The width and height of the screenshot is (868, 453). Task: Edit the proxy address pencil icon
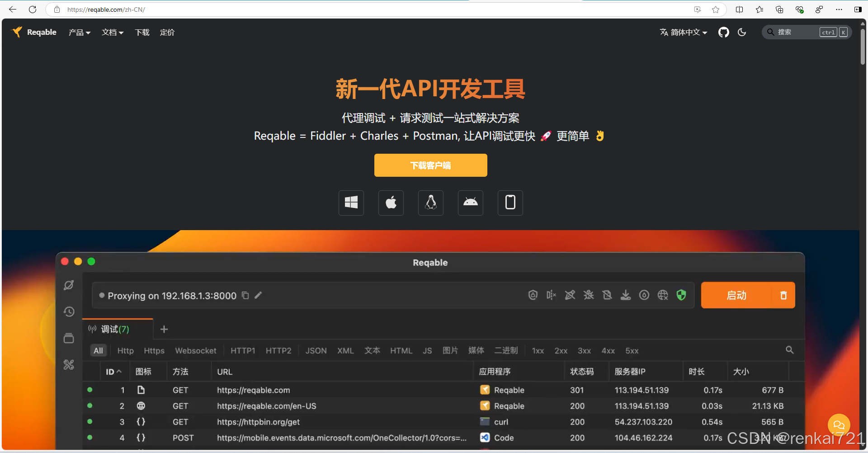point(258,295)
